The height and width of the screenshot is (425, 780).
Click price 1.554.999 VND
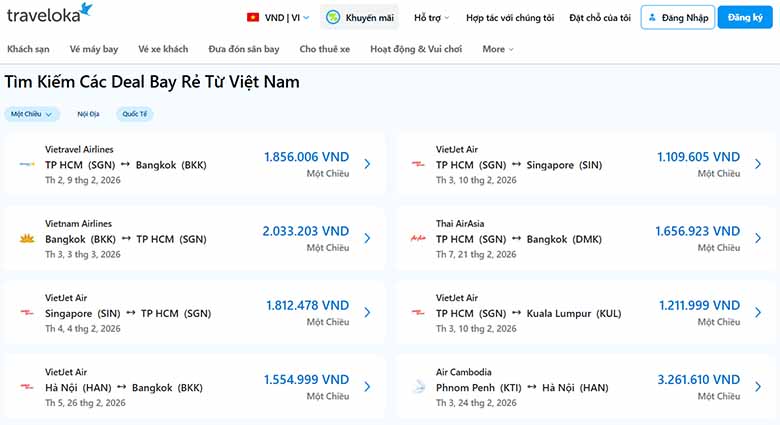(306, 379)
